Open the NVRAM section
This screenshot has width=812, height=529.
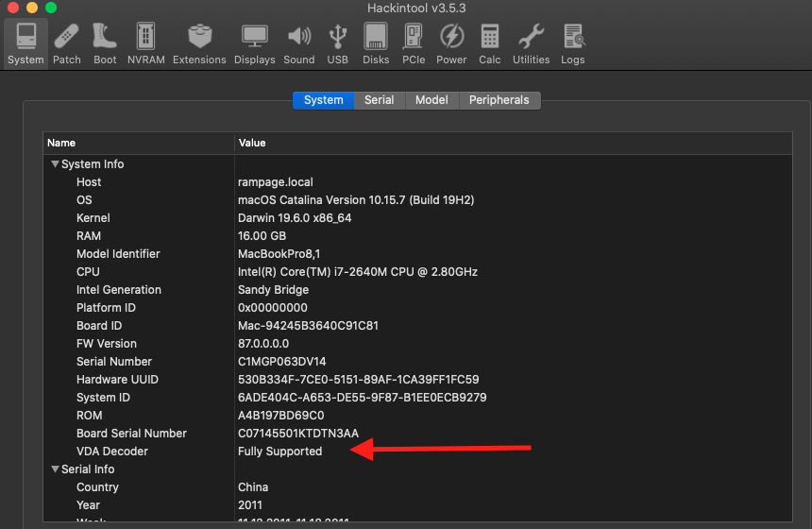click(146, 44)
